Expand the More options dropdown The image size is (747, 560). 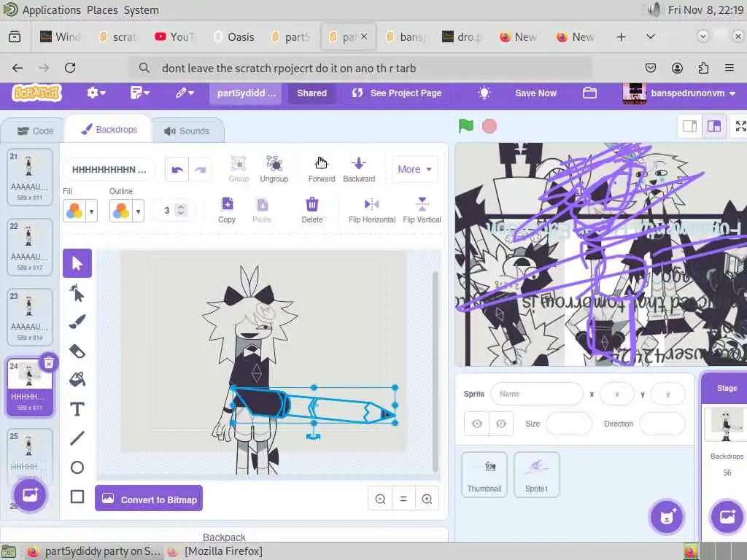pos(414,169)
